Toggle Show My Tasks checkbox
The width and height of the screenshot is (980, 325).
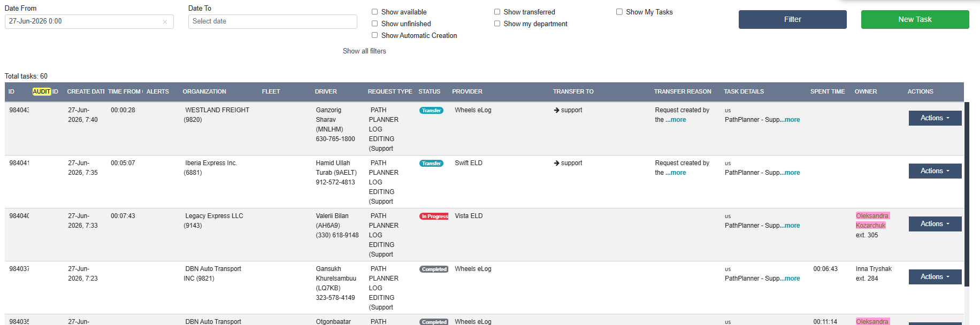pyautogui.click(x=619, y=12)
